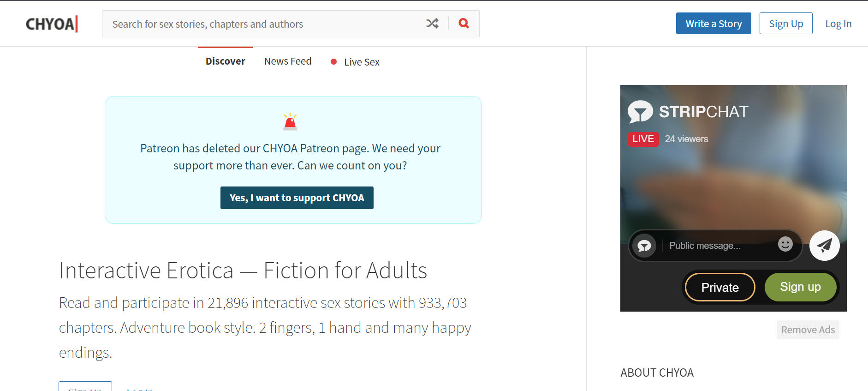This screenshot has height=391, width=868.
Task: Open the News Feed tab
Action: pyautogui.click(x=288, y=61)
